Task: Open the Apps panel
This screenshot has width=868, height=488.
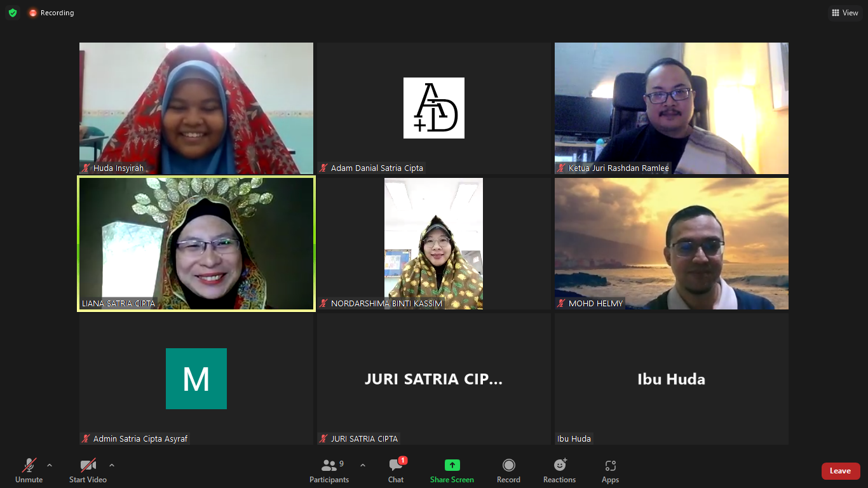Action: point(610,470)
